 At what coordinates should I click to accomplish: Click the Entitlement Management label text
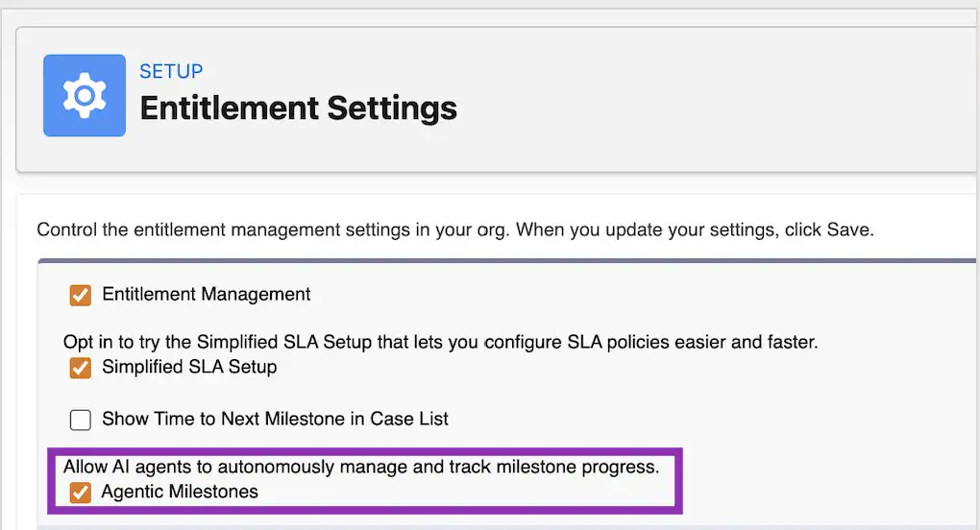point(206,295)
